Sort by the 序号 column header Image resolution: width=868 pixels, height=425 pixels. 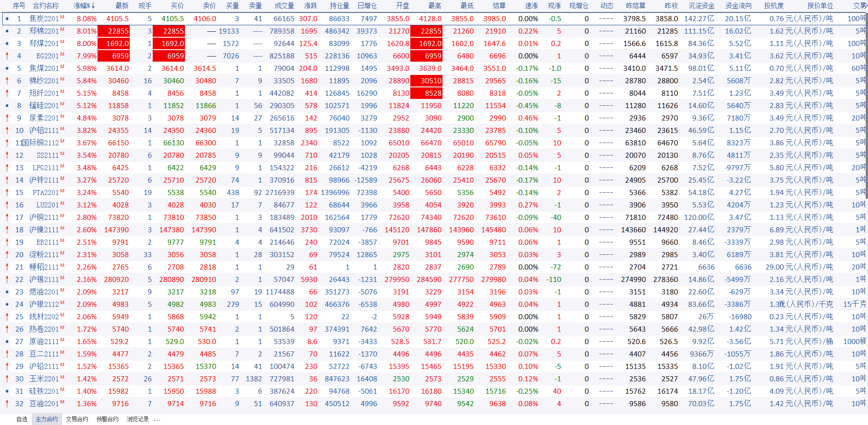pos(19,6)
